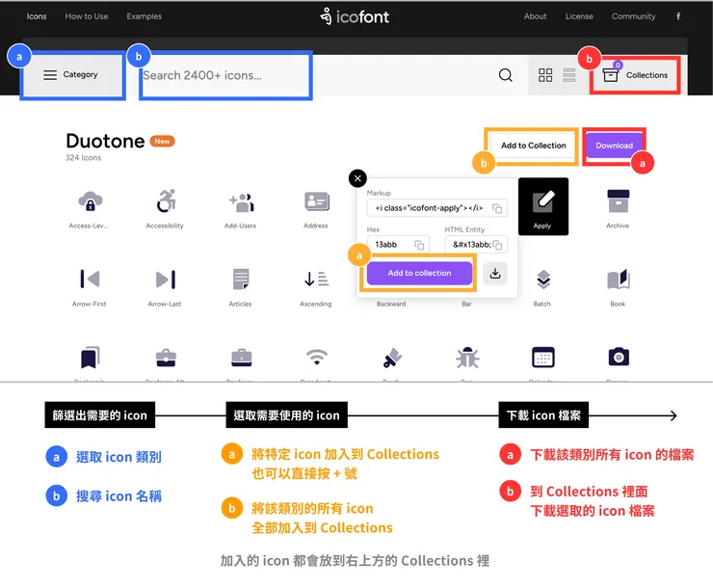Copy the Hex value 13abb

pyautogui.click(x=419, y=245)
